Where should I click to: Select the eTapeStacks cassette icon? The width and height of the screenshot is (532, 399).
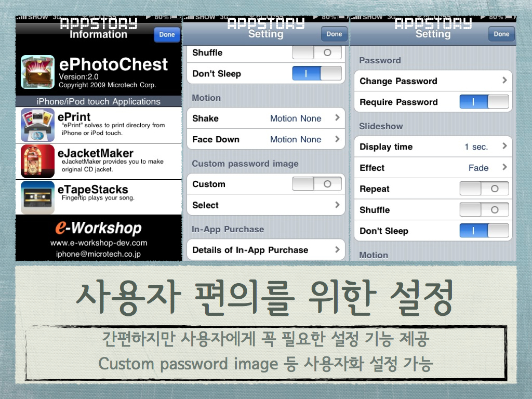point(37,197)
